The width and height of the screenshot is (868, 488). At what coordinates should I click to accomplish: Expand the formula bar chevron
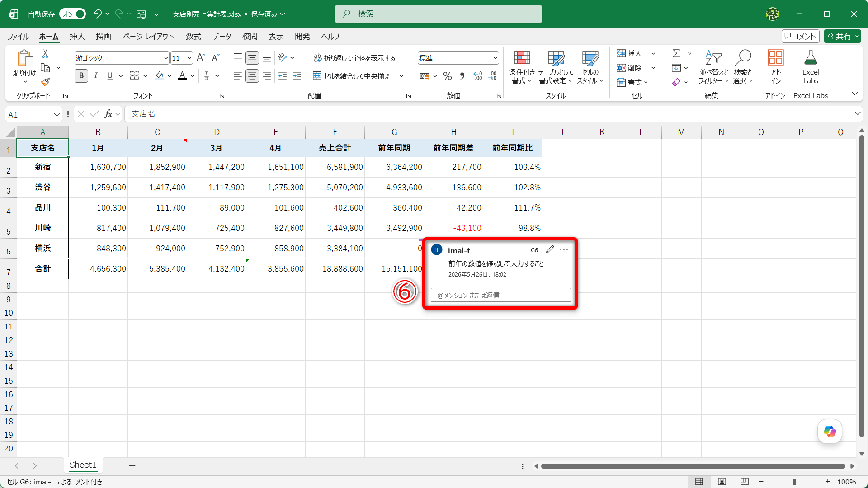[857, 114]
